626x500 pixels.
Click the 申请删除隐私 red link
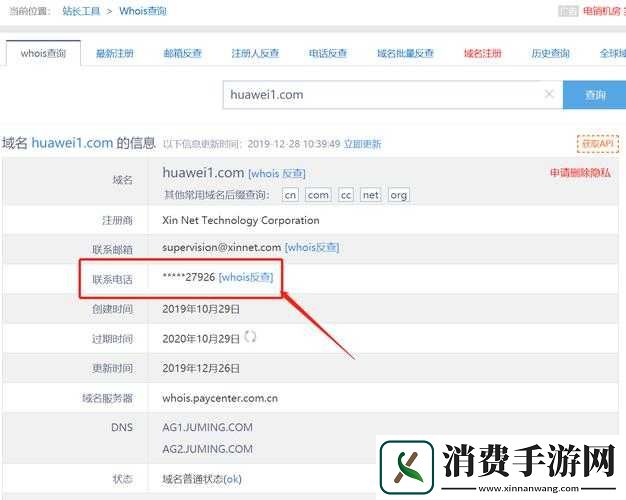[579, 173]
